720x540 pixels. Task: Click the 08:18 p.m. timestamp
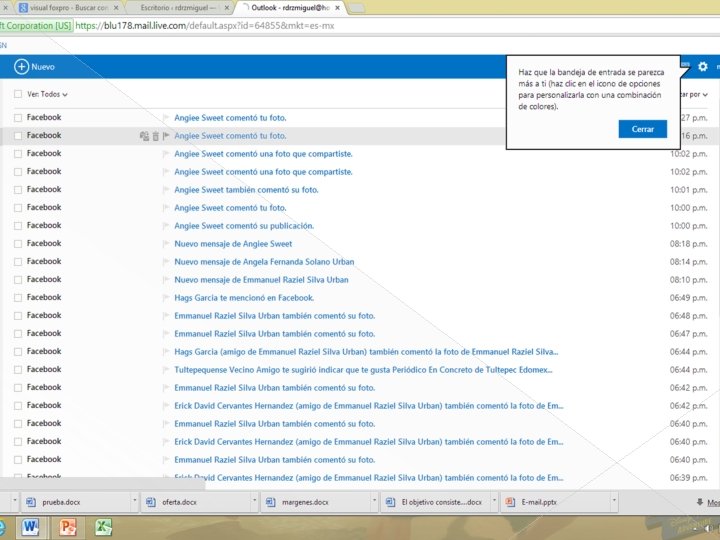[688, 244]
